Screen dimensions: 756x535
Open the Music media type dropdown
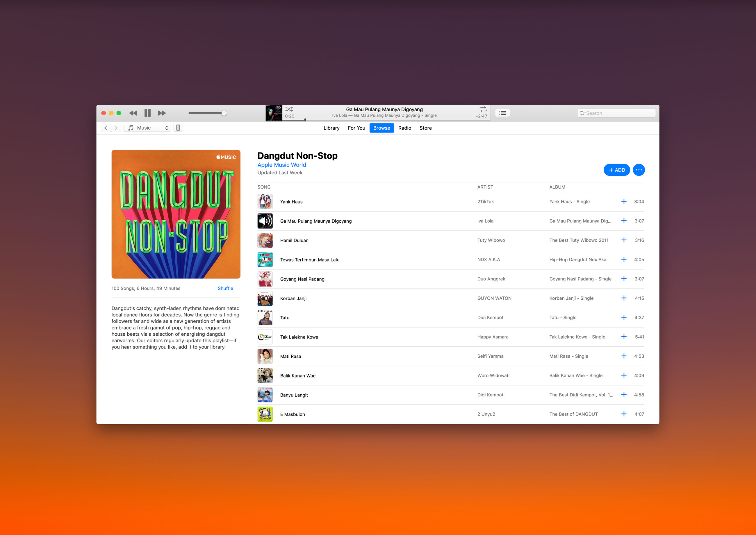[x=148, y=128]
